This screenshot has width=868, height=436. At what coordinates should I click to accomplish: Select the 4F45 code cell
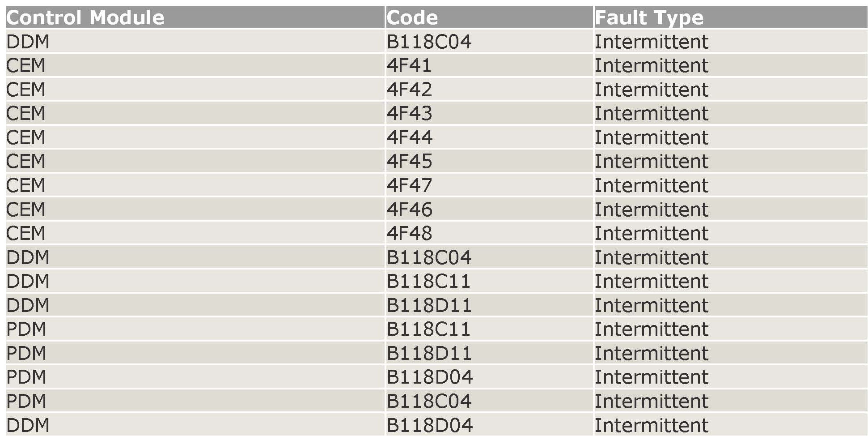(x=409, y=162)
